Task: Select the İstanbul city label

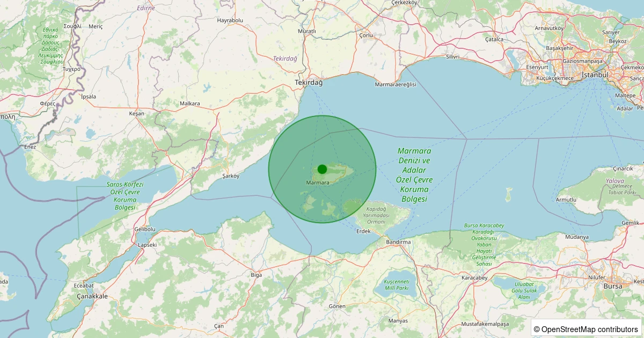Action: 595,75
